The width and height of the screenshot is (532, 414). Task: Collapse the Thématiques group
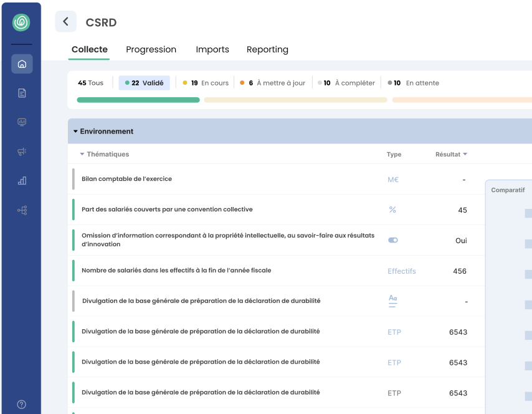click(82, 154)
